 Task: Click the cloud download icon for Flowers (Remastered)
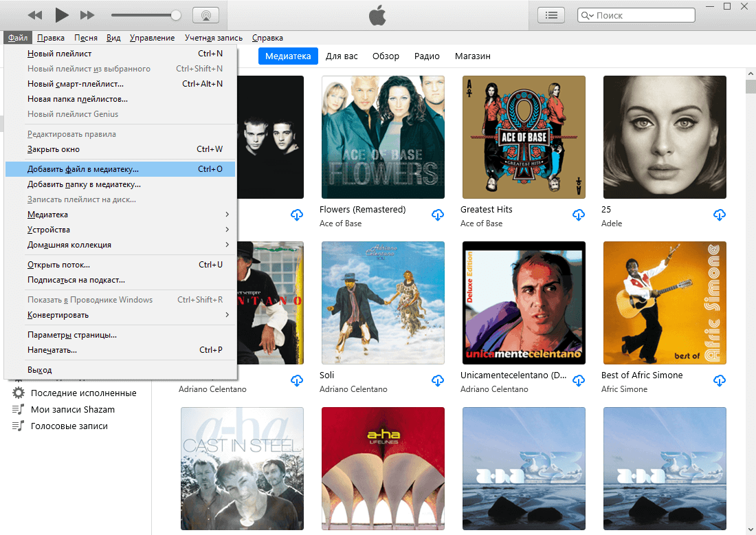coord(438,215)
